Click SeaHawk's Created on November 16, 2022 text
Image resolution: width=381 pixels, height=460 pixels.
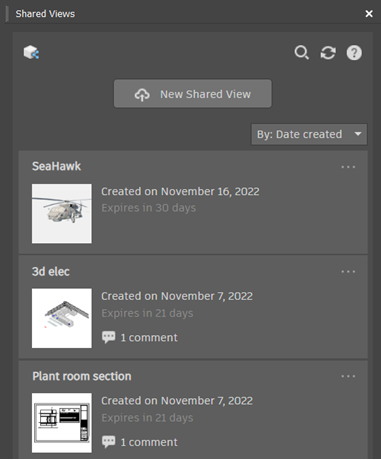(180, 191)
